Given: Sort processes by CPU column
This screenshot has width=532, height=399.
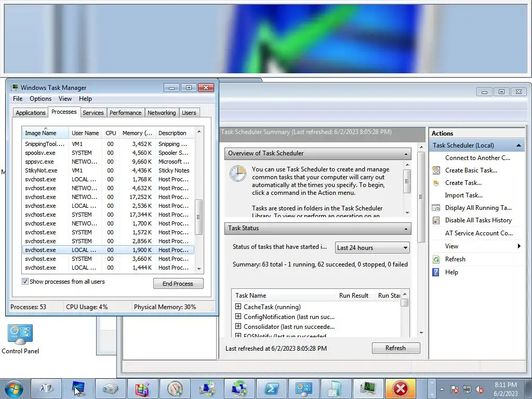Looking at the screenshot, I should (111, 133).
